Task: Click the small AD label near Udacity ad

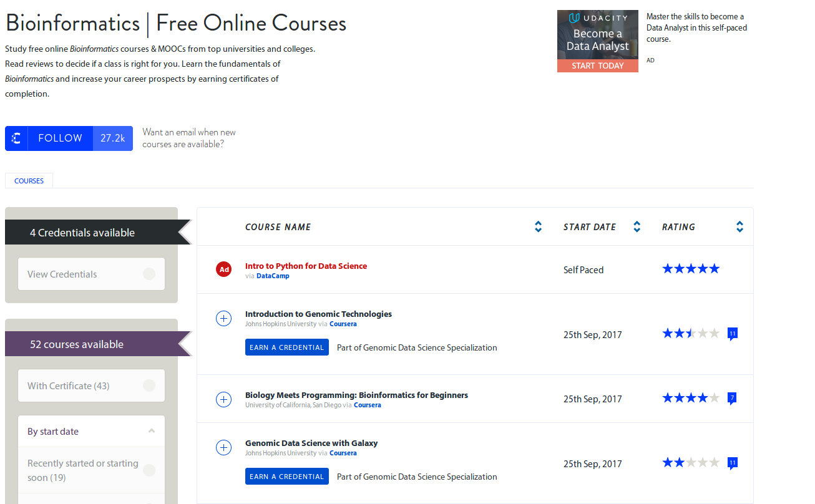Action: coord(650,61)
